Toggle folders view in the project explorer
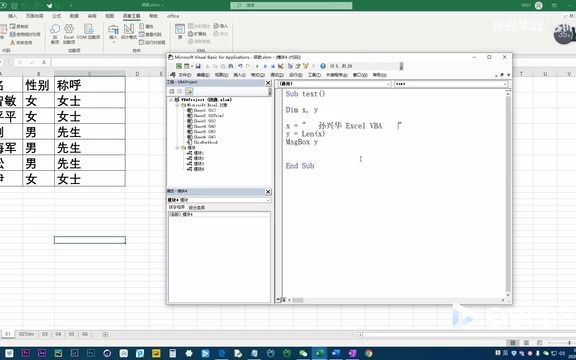 tap(189, 91)
